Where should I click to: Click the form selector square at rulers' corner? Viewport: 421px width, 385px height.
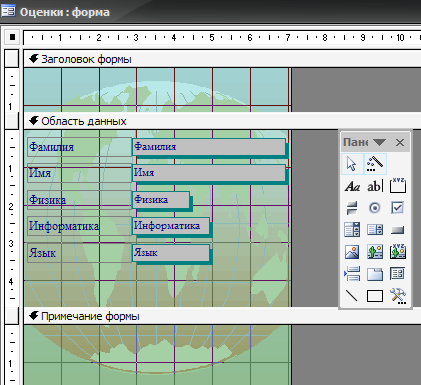12,37
